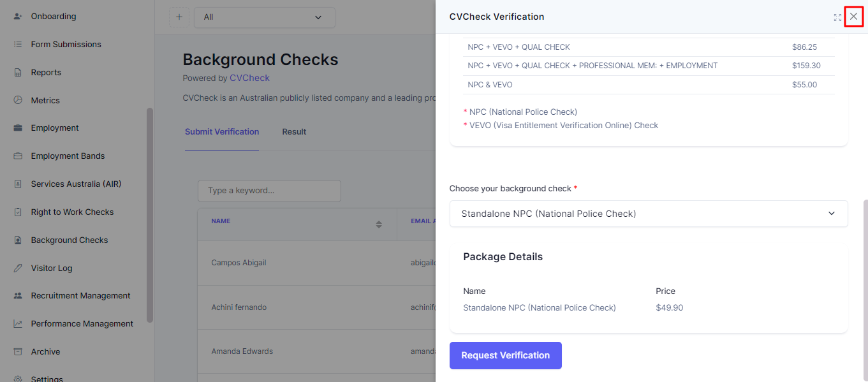Click the Employment briefcase icon
This screenshot has height=382, width=868.
18,128
